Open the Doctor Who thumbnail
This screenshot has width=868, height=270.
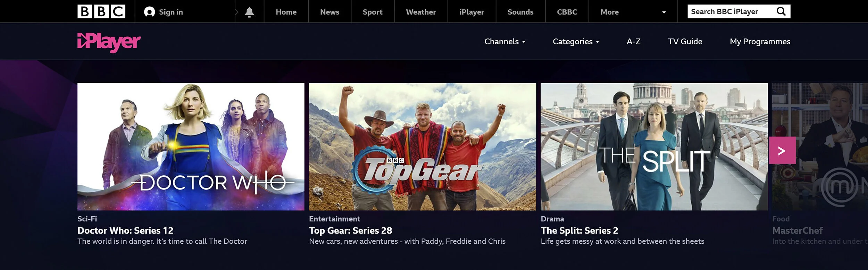191,147
